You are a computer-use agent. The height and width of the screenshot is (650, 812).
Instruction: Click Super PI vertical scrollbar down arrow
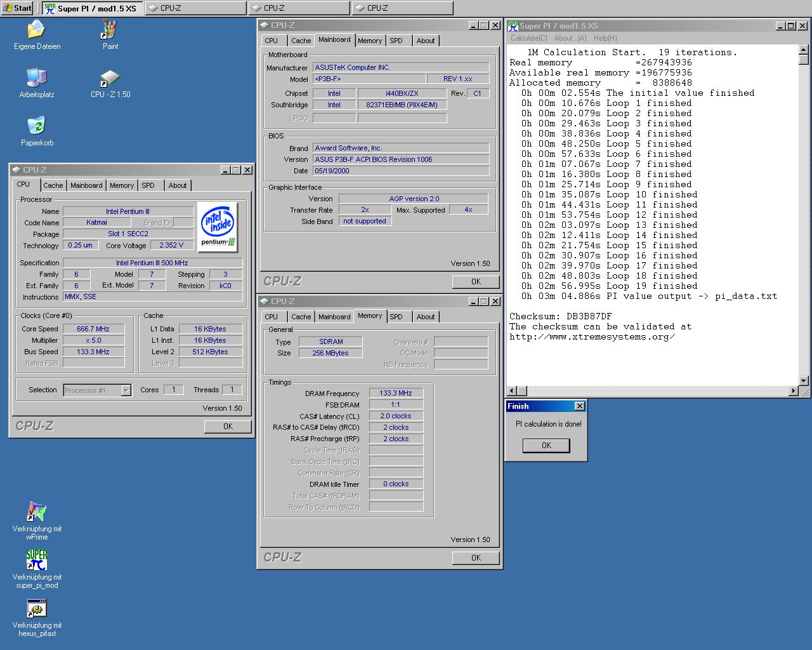pyautogui.click(x=804, y=381)
